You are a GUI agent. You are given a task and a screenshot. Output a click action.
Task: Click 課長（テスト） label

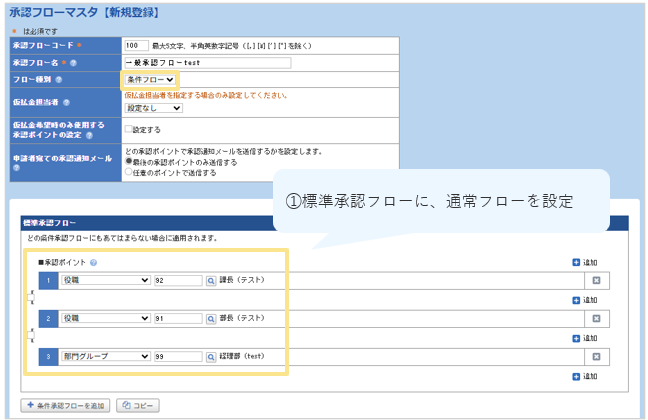point(242,280)
